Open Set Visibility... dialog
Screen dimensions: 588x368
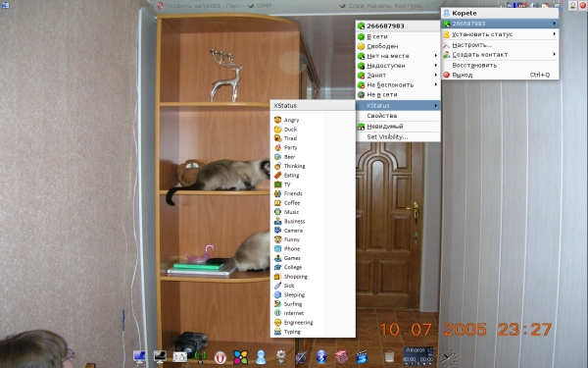(x=398, y=136)
